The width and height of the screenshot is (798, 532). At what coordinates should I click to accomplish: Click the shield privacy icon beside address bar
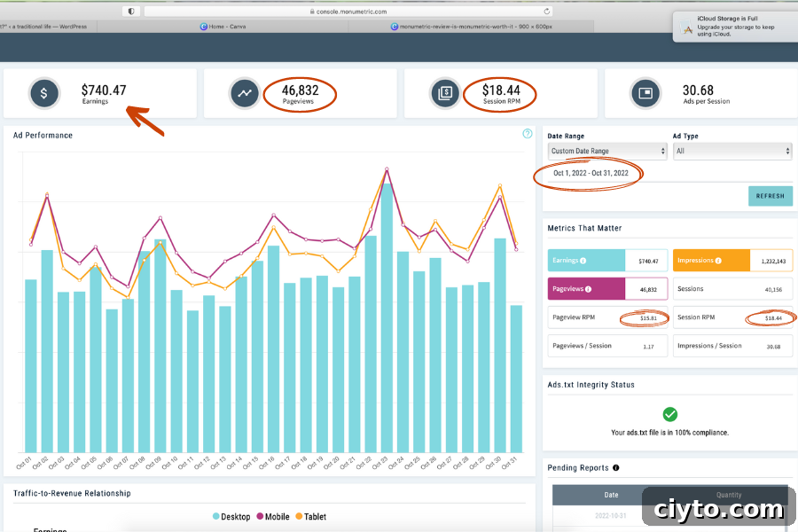tap(131, 12)
